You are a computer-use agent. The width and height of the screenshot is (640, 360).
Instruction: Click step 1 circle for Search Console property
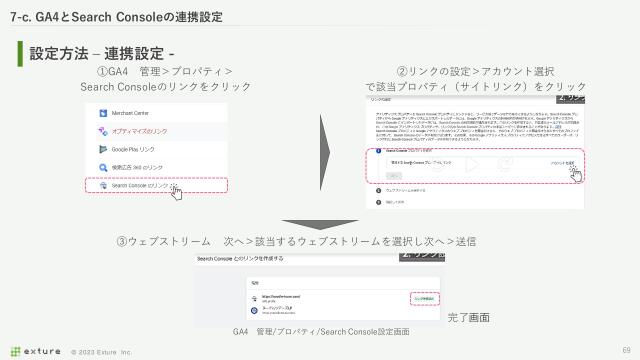378,151
